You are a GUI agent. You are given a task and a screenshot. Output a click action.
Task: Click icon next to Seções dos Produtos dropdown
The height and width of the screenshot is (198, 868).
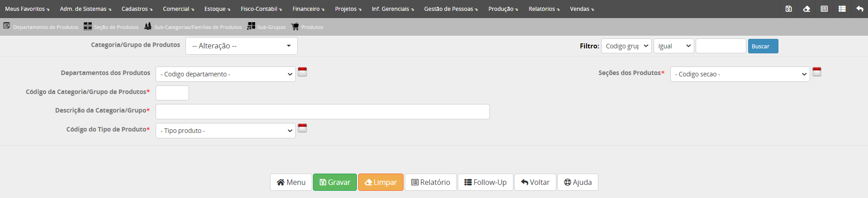(817, 72)
